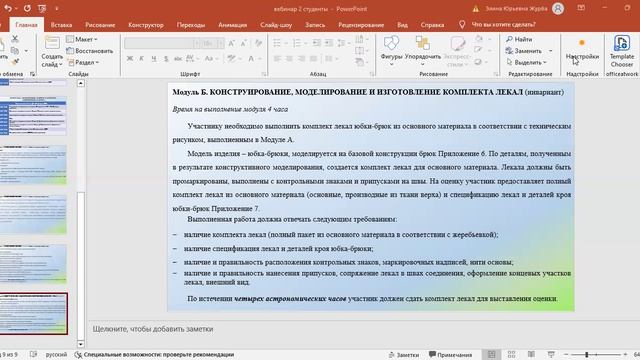Click the user account avatar icon
640x360 pixels.
558,9
